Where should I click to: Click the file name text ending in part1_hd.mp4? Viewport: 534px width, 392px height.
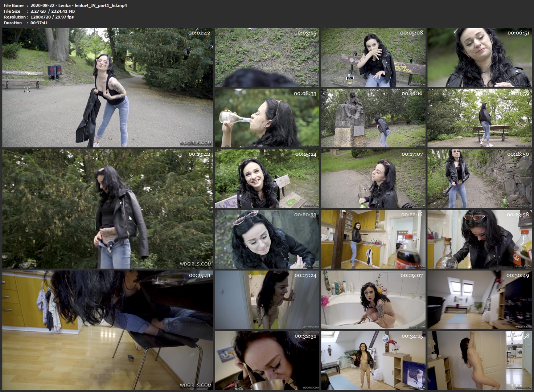coord(79,5)
